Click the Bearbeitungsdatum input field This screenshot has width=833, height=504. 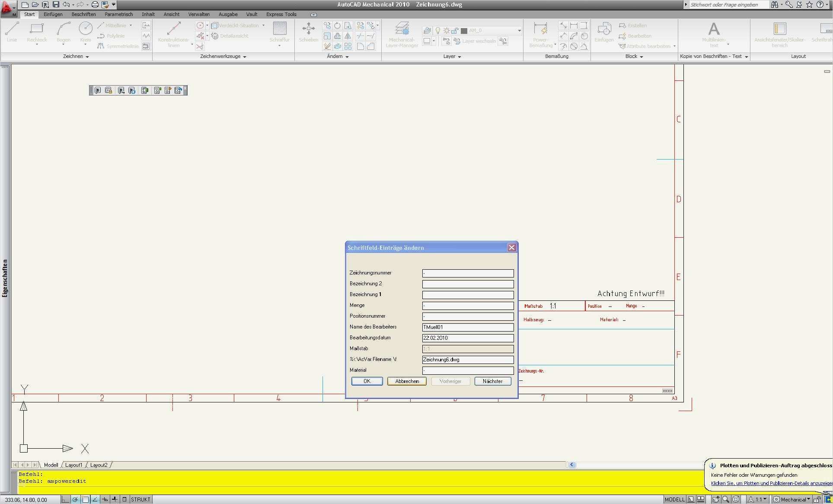[467, 338]
